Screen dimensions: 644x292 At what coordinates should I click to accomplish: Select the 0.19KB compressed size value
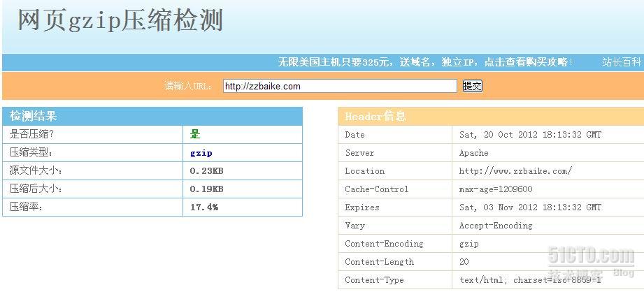coord(206,189)
